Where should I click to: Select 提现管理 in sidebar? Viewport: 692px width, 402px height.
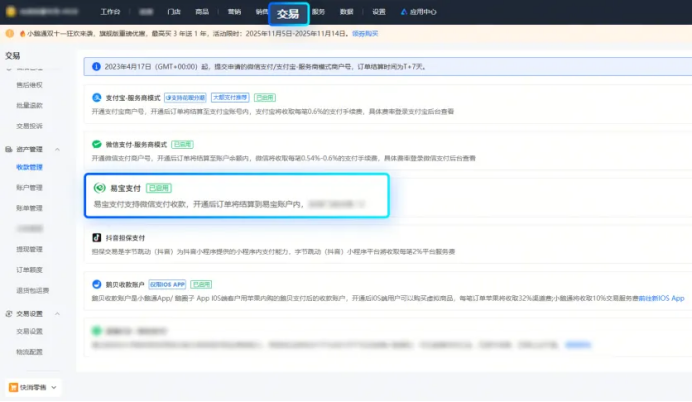pos(30,249)
